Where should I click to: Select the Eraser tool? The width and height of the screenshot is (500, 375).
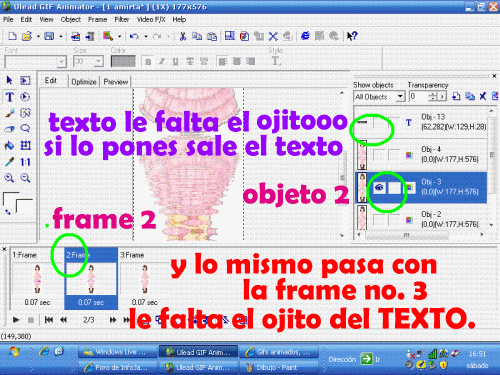(9, 129)
